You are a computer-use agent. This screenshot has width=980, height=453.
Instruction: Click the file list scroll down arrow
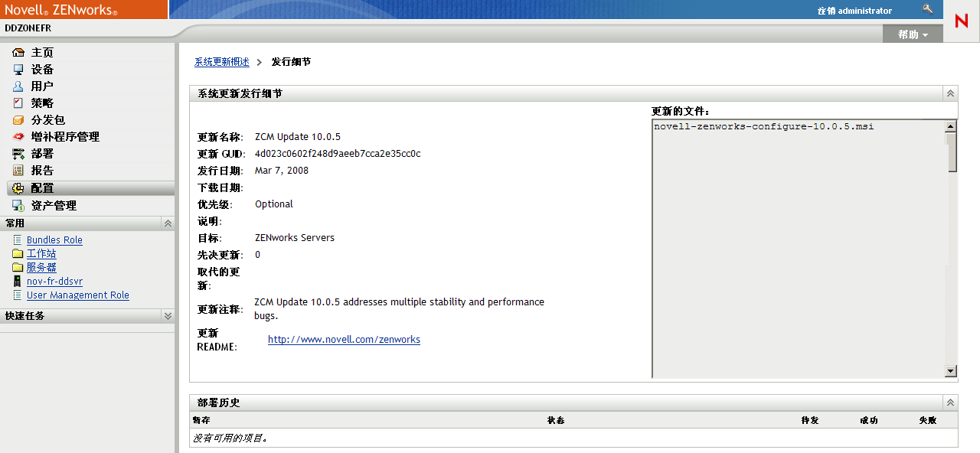pos(951,371)
